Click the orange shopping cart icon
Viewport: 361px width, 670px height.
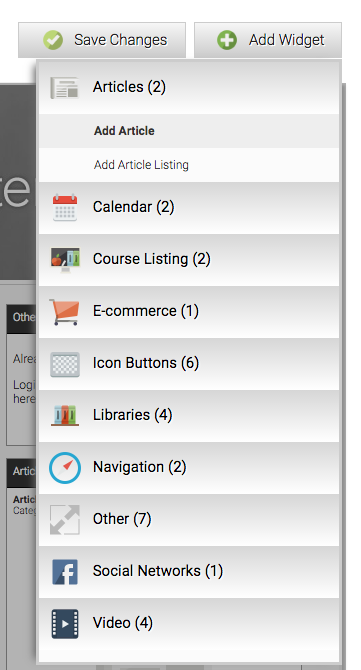(x=64, y=311)
